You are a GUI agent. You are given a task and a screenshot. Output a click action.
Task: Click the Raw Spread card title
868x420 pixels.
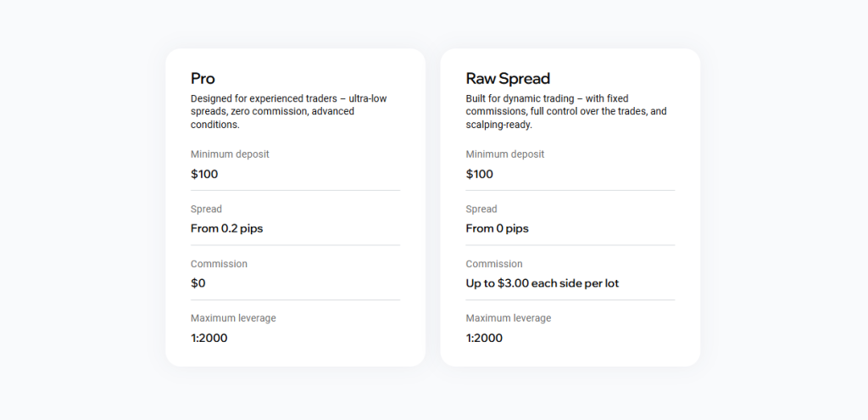click(x=508, y=79)
